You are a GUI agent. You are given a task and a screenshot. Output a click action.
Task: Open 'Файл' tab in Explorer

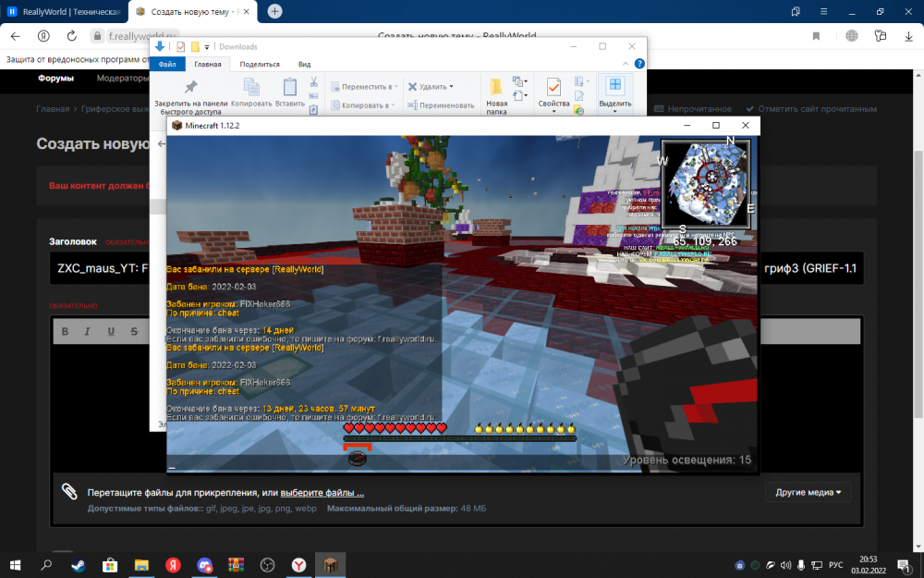pyautogui.click(x=167, y=64)
